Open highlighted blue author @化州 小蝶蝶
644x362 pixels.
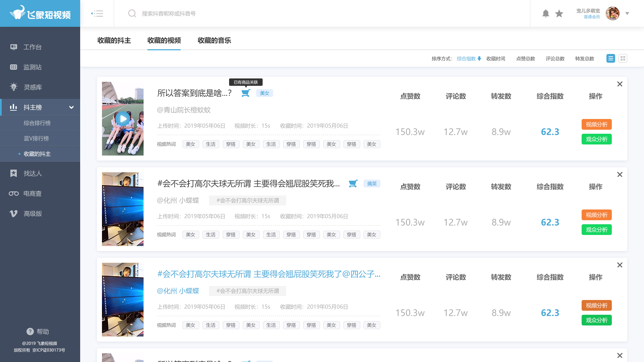[178, 291]
